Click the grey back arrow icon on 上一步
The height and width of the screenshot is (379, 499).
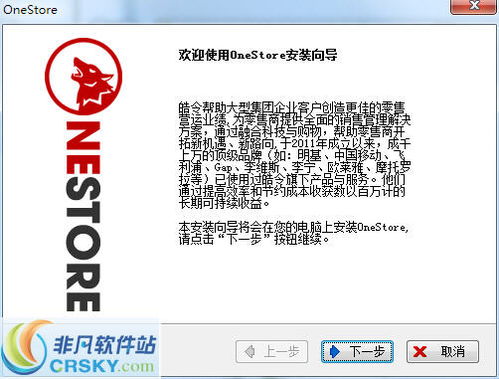(x=250, y=351)
